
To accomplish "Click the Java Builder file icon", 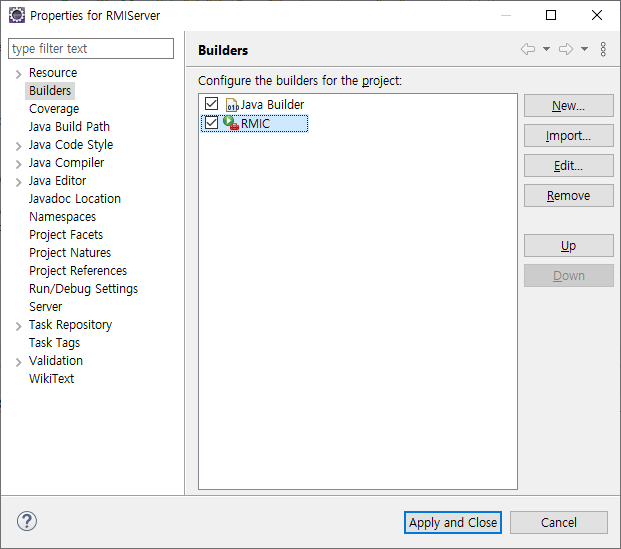I will 232,105.
